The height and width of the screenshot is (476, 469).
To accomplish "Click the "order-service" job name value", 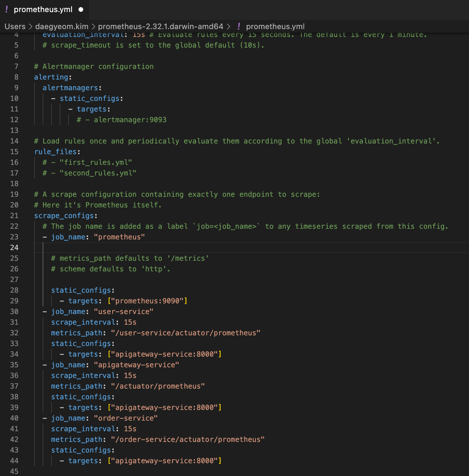I will click(x=126, y=418).
